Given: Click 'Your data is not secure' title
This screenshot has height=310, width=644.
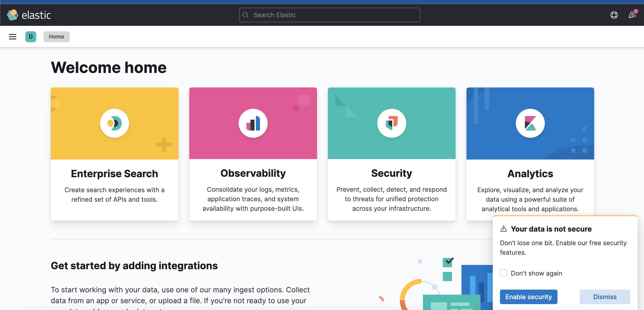Looking at the screenshot, I should click(x=551, y=229).
